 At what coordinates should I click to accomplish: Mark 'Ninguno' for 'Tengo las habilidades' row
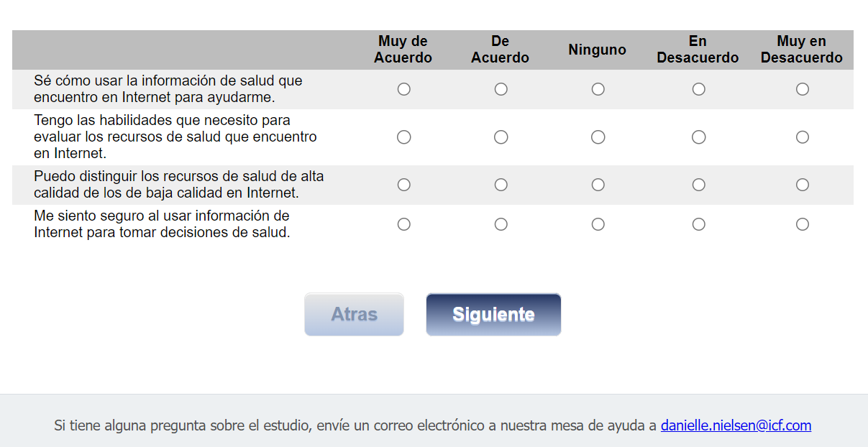tap(598, 137)
